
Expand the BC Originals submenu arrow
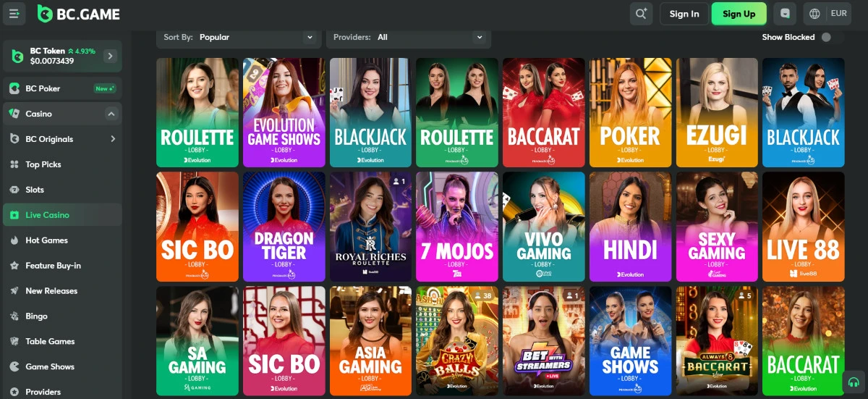113,139
